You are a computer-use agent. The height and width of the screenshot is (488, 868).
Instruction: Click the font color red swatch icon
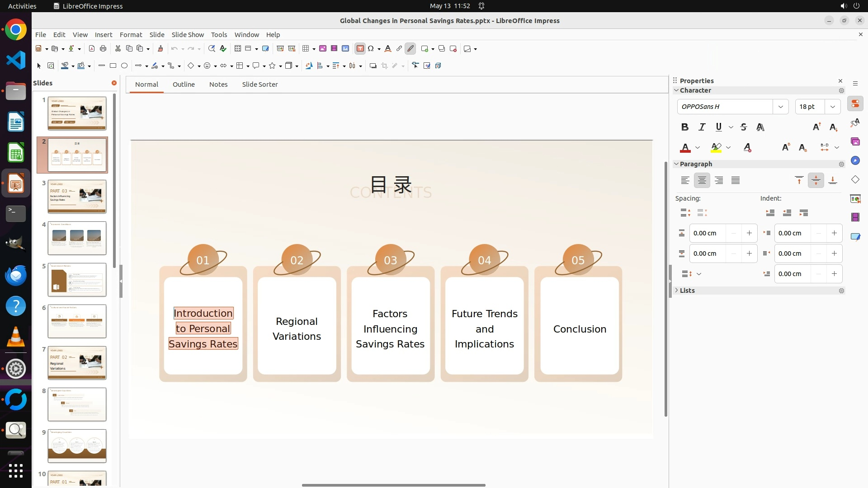[x=685, y=148]
